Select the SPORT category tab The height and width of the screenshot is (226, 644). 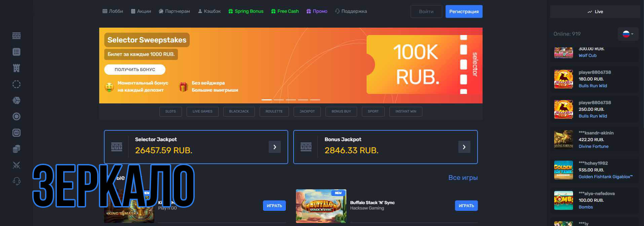click(x=373, y=111)
